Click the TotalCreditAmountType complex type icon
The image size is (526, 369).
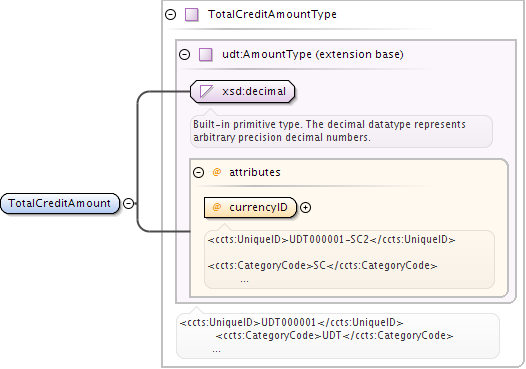(x=192, y=15)
